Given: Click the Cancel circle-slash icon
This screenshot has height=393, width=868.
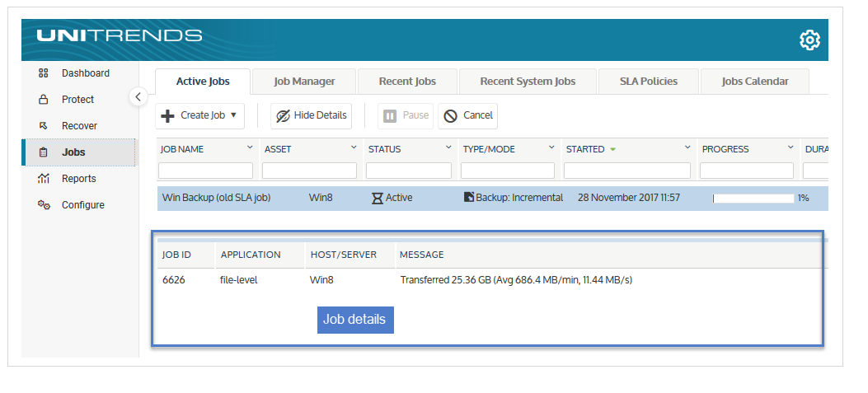Looking at the screenshot, I should pos(451,115).
